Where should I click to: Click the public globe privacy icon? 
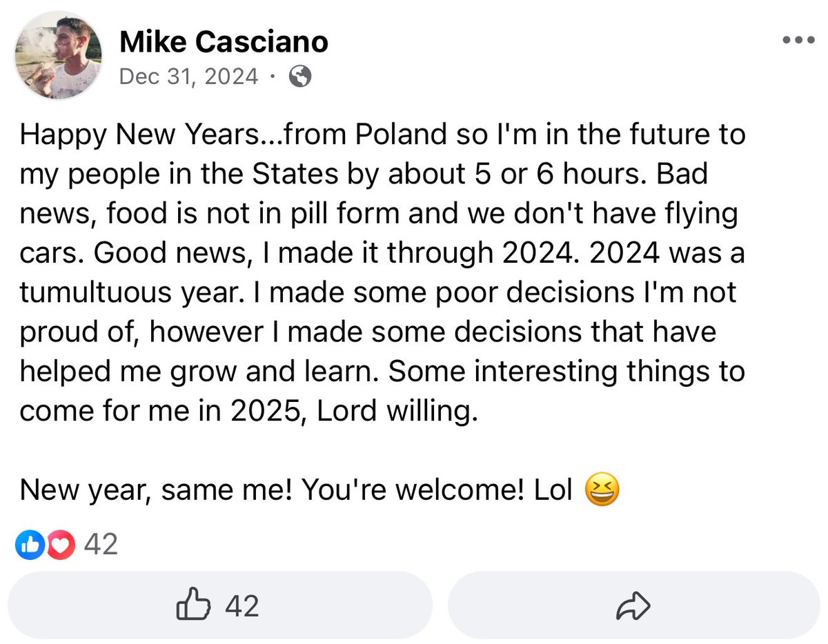(x=299, y=77)
